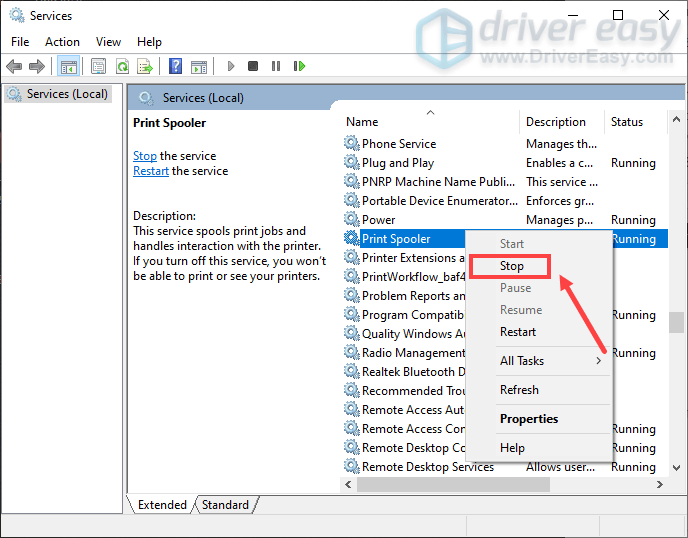Click the Start Service play icon
This screenshot has height=538, width=688.
click(x=231, y=66)
